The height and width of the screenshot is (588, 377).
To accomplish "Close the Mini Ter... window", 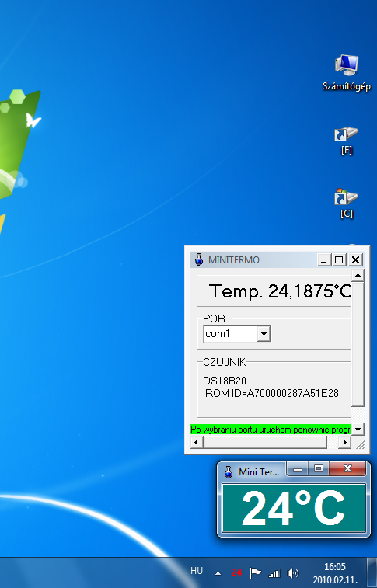I will [x=347, y=468].
